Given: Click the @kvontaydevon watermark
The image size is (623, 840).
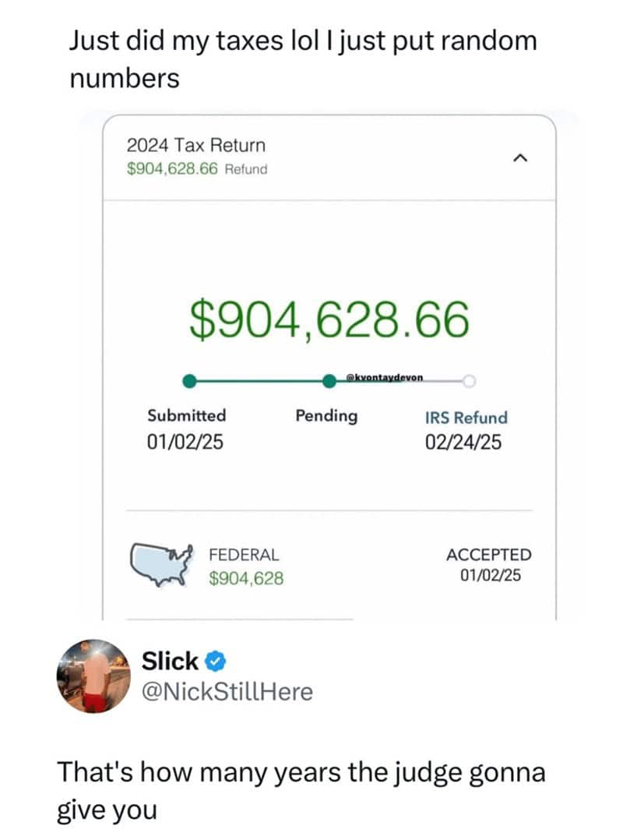Looking at the screenshot, I should [384, 378].
